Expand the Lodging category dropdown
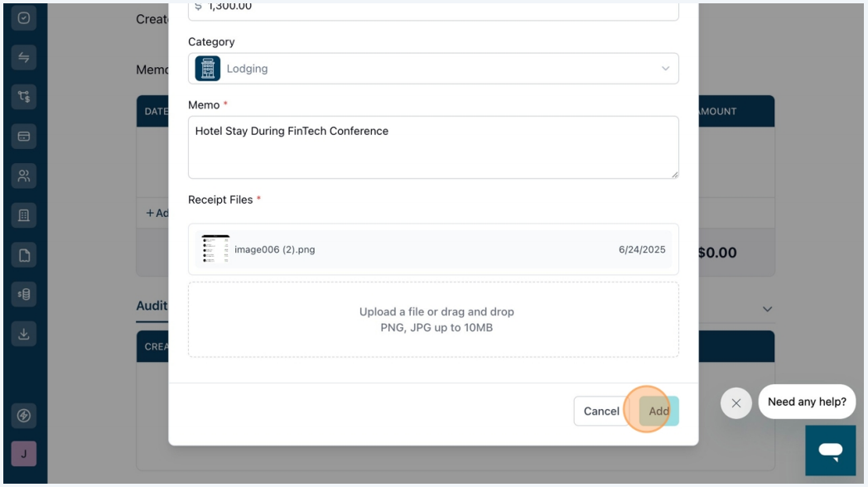This screenshot has width=868, height=487. 433,69
